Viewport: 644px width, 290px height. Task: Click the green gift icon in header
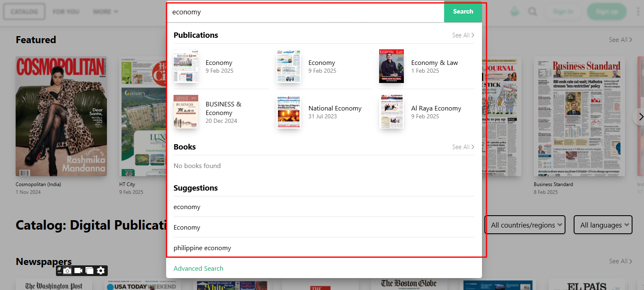tap(514, 12)
